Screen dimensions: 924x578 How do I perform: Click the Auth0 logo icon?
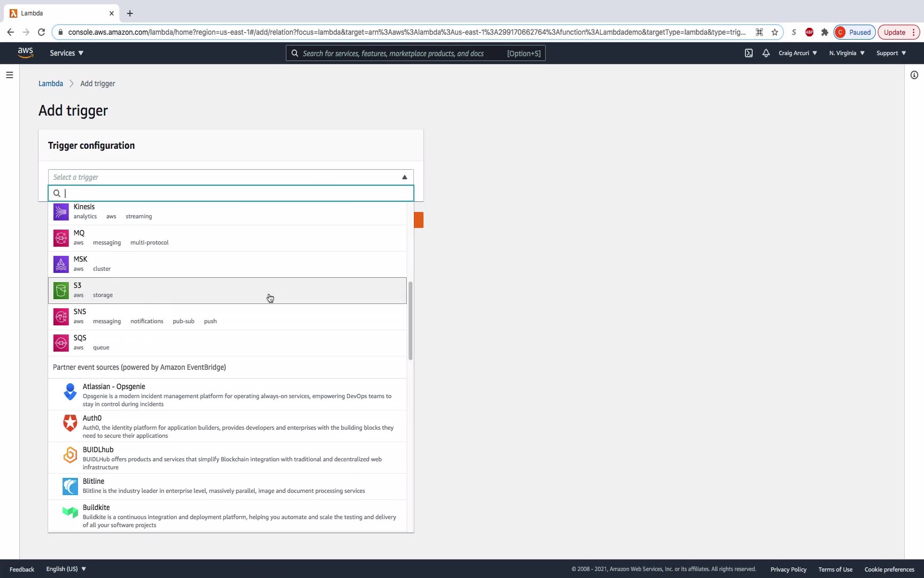70,423
